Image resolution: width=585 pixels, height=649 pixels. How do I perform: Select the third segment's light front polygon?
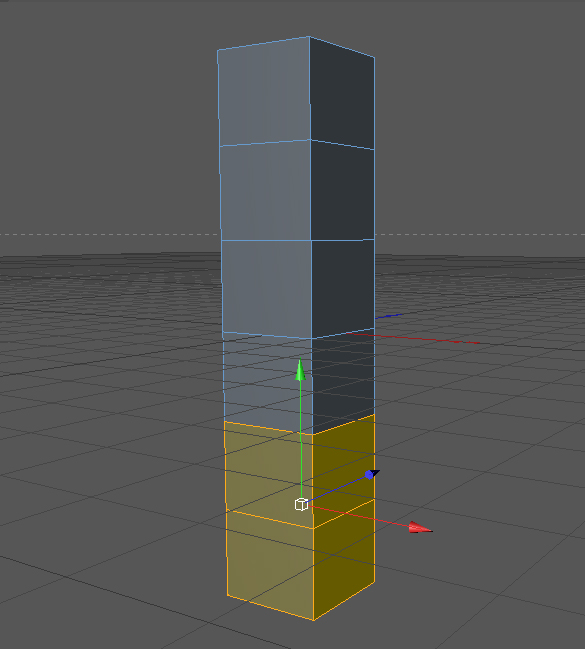[266, 288]
